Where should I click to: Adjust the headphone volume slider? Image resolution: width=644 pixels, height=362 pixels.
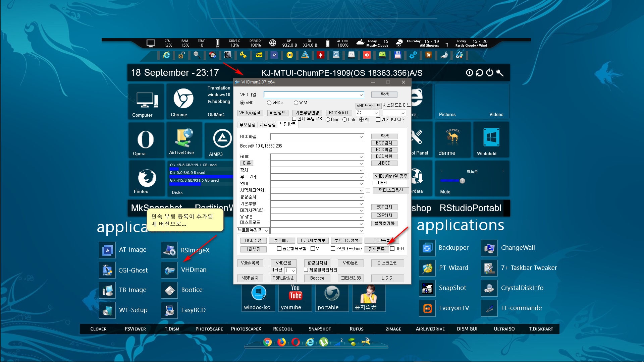point(462,181)
